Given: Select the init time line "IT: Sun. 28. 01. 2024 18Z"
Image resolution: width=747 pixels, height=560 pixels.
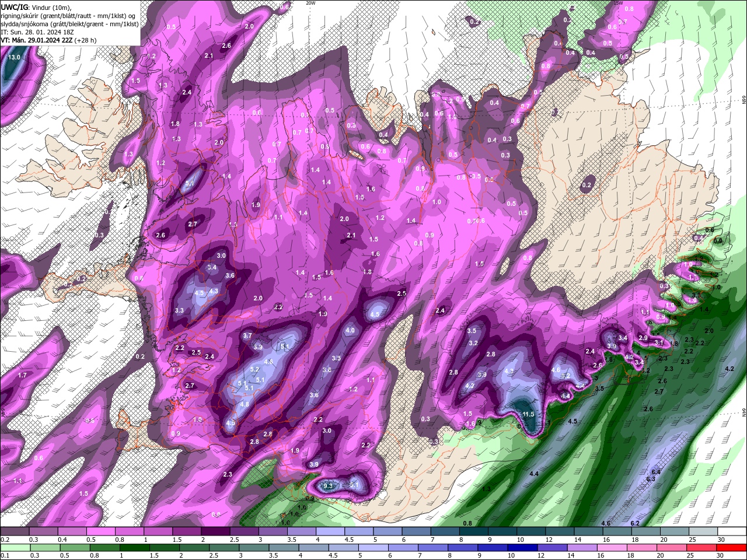Looking at the screenshot, I should (37, 32).
